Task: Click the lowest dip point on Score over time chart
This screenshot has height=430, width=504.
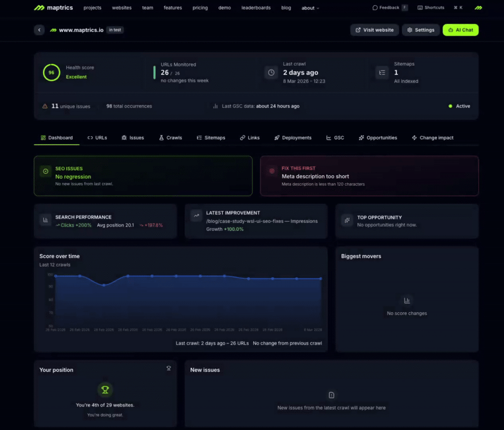Action: coord(104,285)
